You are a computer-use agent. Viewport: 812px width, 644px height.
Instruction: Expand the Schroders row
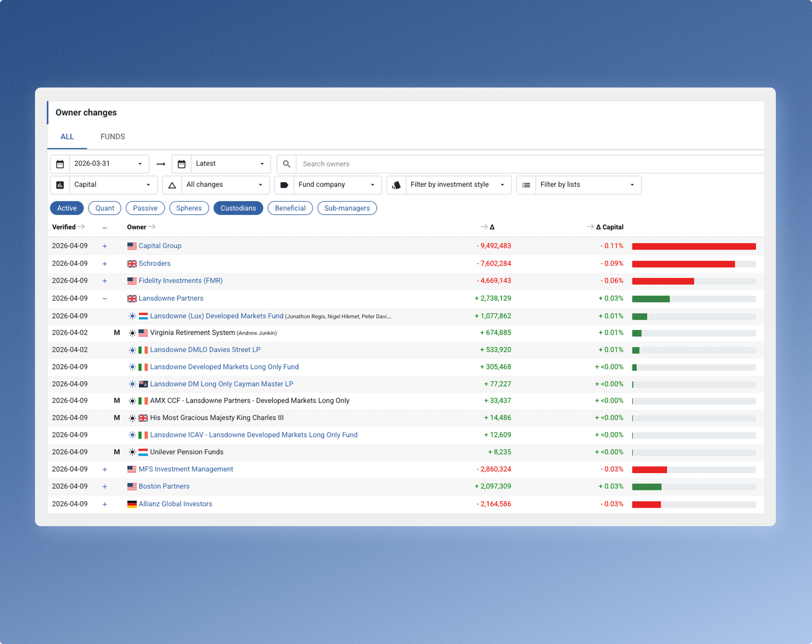point(105,264)
